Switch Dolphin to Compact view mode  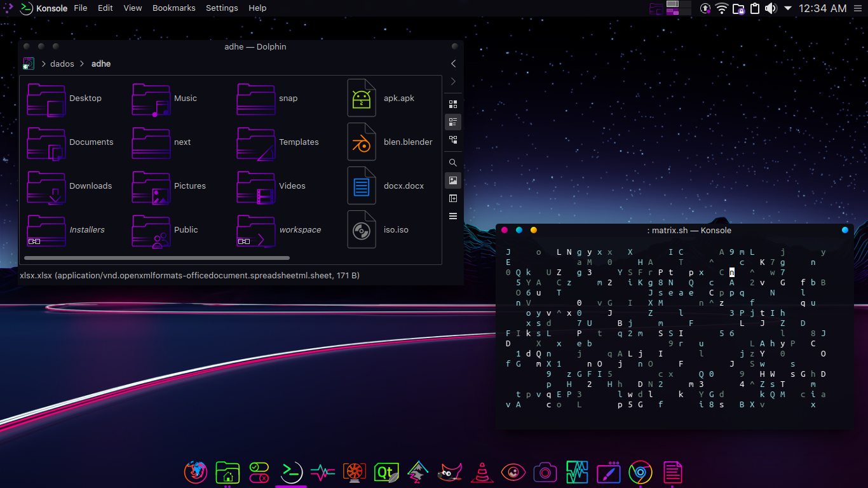[453, 122]
